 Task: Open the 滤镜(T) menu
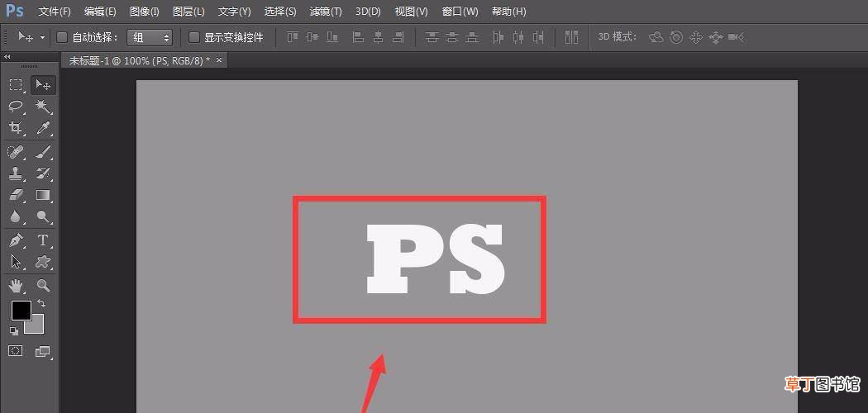[326, 11]
